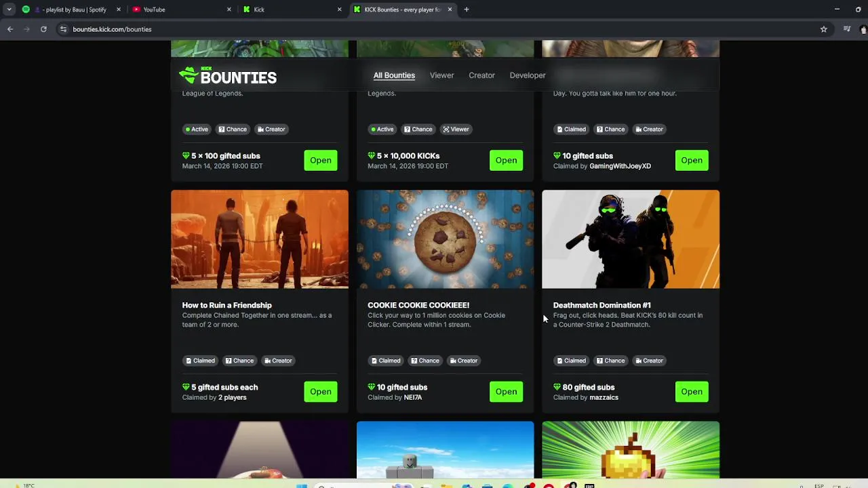868x488 pixels.
Task: Click Chance tag on GamingWithJoeyXD card
Action: [610, 129]
